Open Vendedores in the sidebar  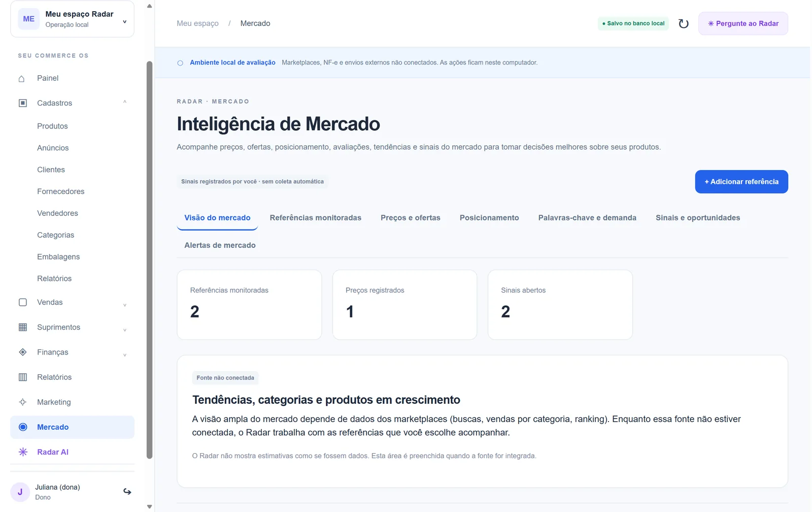click(57, 213)
